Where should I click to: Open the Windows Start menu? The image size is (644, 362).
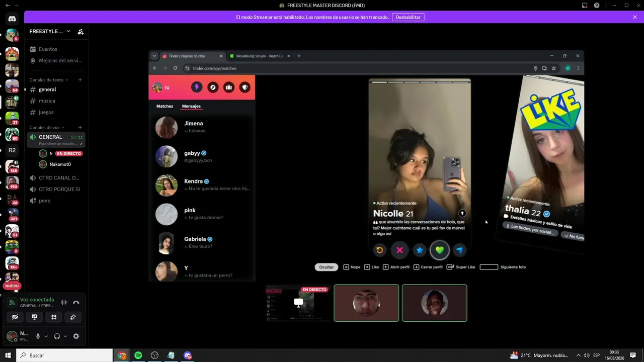[8, 355]
